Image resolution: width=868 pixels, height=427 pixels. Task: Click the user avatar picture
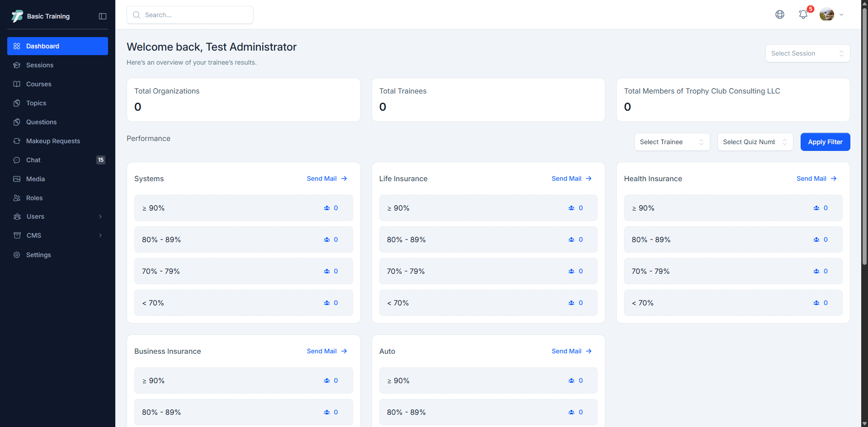827,14
